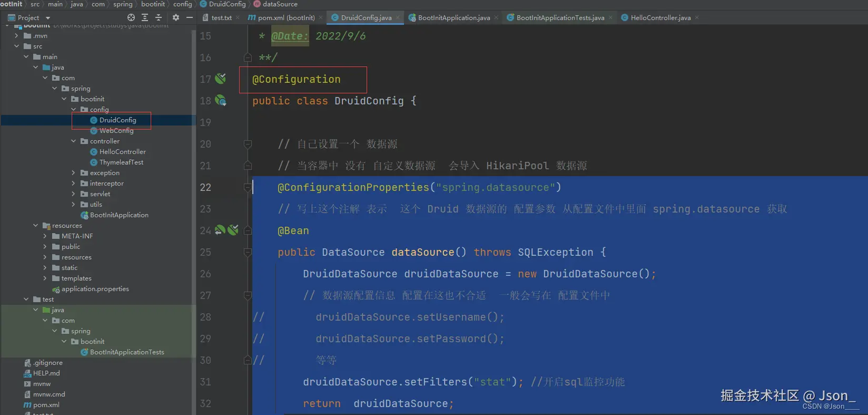The width and height of the screenshot is (868, 415).
Task: Click the first green gutter icon on line 24
Action: pyautogui.click(x=220, y=230)
